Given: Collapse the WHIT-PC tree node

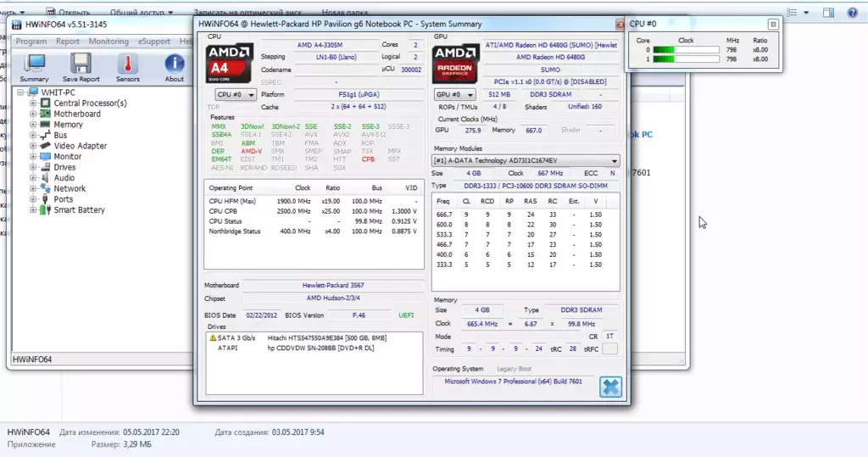Looking at the screenshot, I should (20, 92).
